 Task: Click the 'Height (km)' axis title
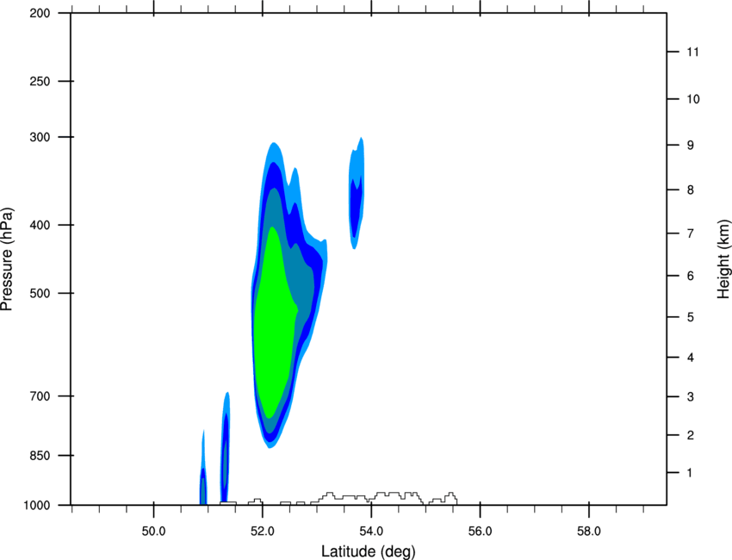[723, 258]
